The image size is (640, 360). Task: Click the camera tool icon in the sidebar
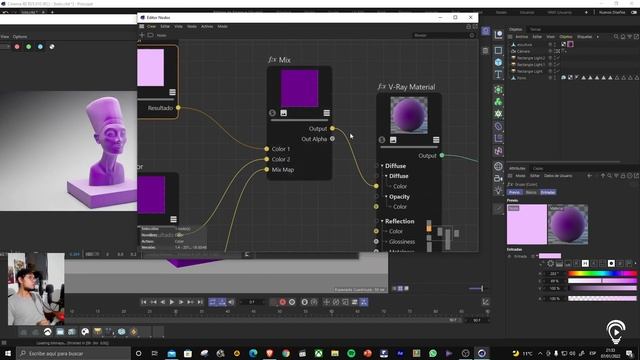(x=498, y=178)
